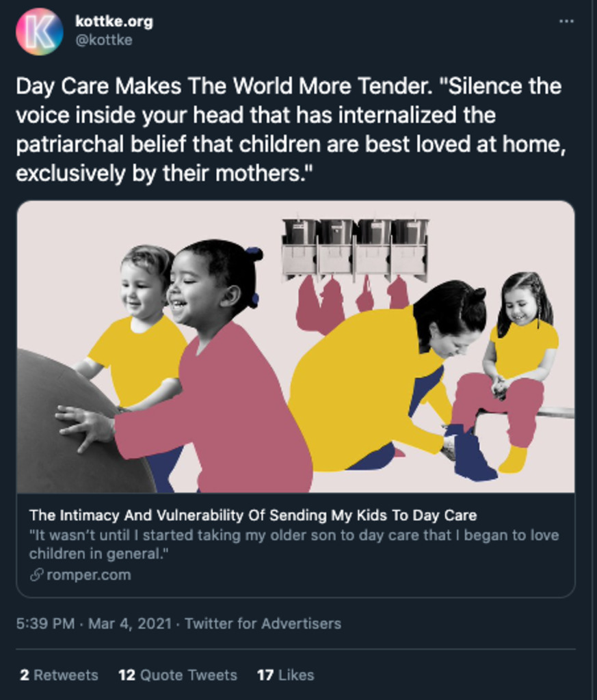Click the woman tying a shoe in image
The image size is (597, 700).
pyautogui.click(x=383, y=383)
